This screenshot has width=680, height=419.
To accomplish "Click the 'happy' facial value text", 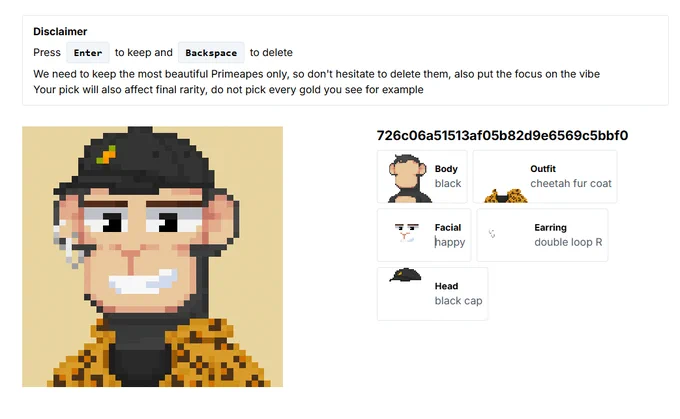I will (450, 242).
